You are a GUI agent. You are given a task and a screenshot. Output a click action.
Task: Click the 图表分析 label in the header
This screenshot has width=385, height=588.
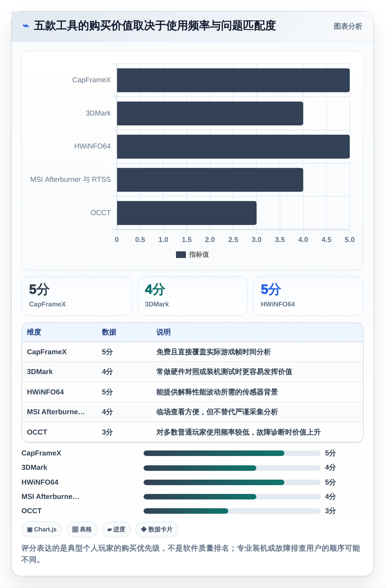(348, 26)
